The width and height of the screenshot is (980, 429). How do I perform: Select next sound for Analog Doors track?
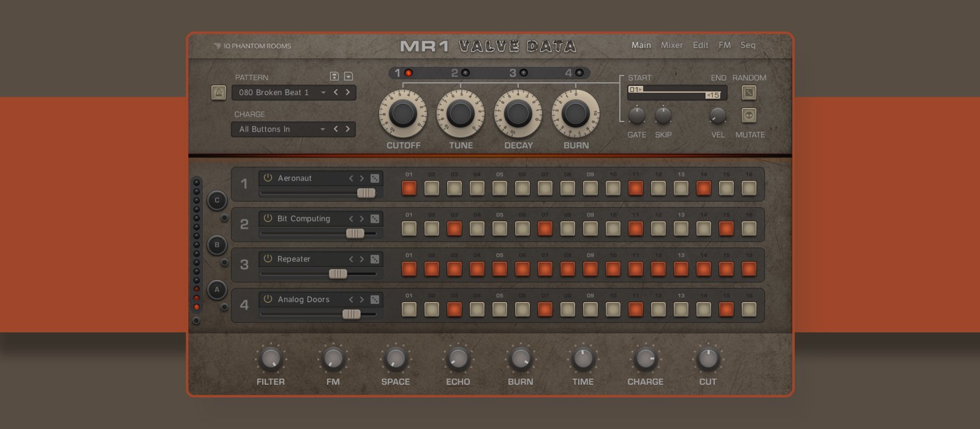point(361,300)
